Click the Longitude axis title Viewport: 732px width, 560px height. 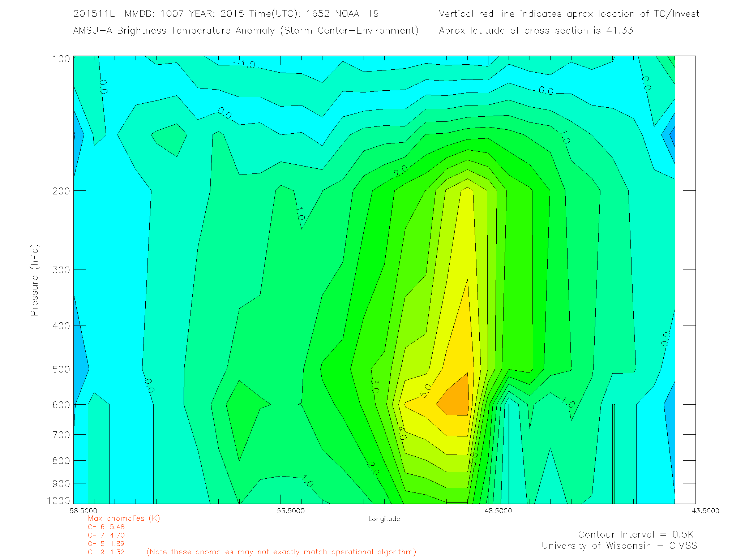pos(384,519)
